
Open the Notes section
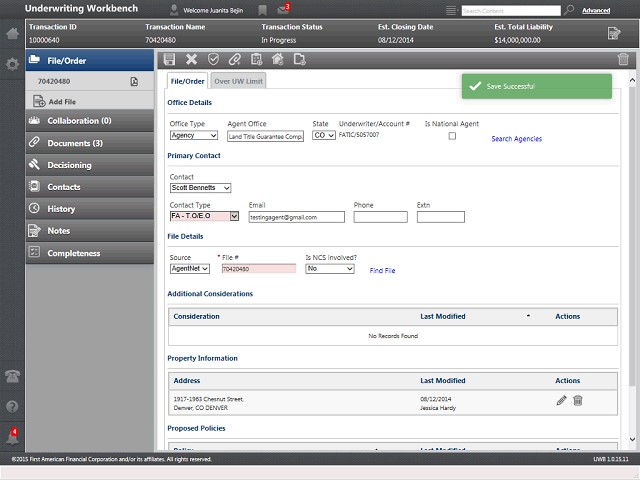(90, 231)
